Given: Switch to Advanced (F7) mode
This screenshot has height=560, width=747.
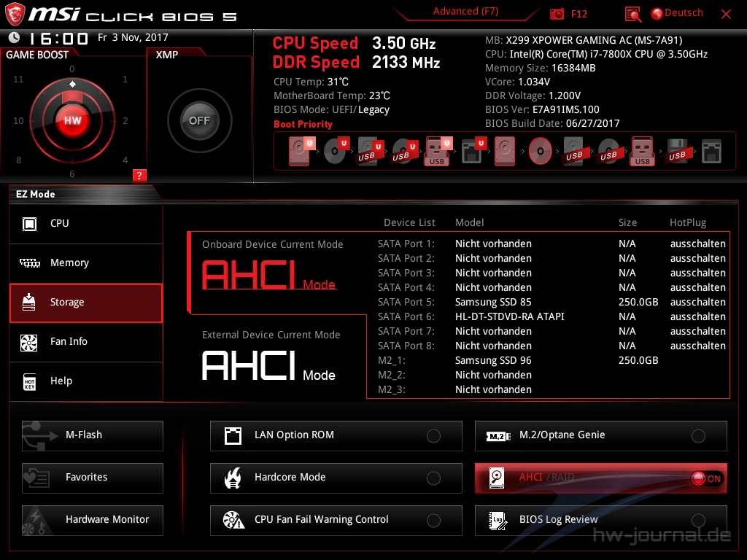Looking at the screenshot, I should click(x=465, y=12).
